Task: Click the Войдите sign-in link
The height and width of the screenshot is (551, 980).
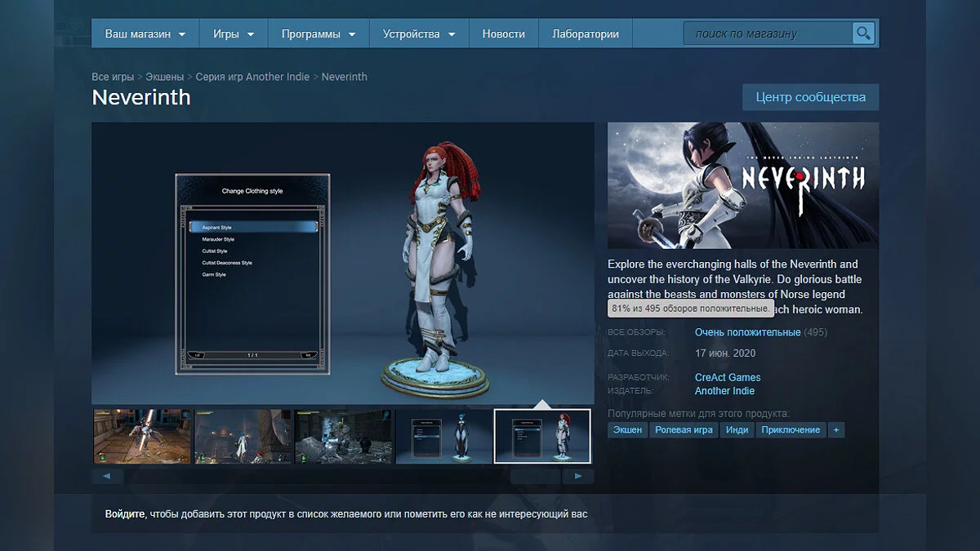Action: [x=125, y=514]
